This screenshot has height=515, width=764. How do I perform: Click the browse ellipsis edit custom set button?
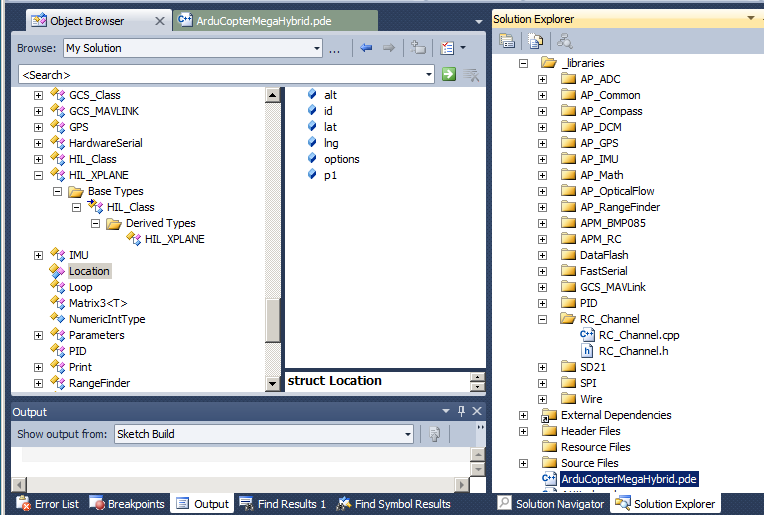tap(335, 48)
